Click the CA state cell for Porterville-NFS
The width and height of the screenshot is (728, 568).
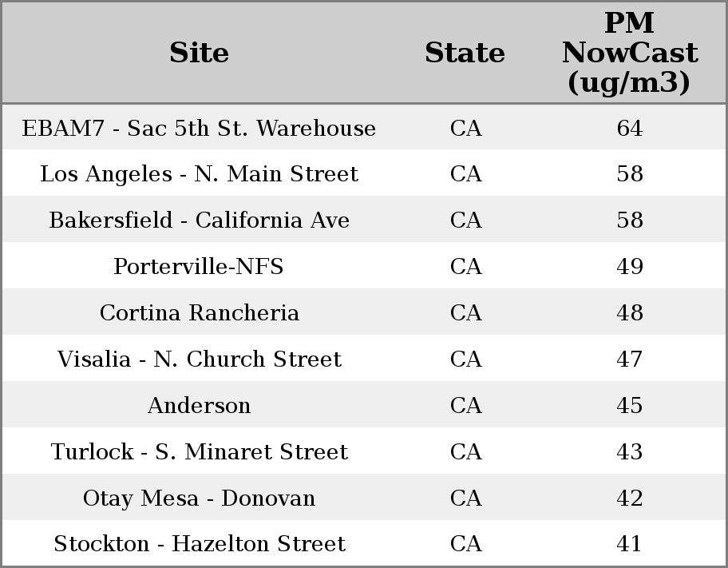click(465, 267)
